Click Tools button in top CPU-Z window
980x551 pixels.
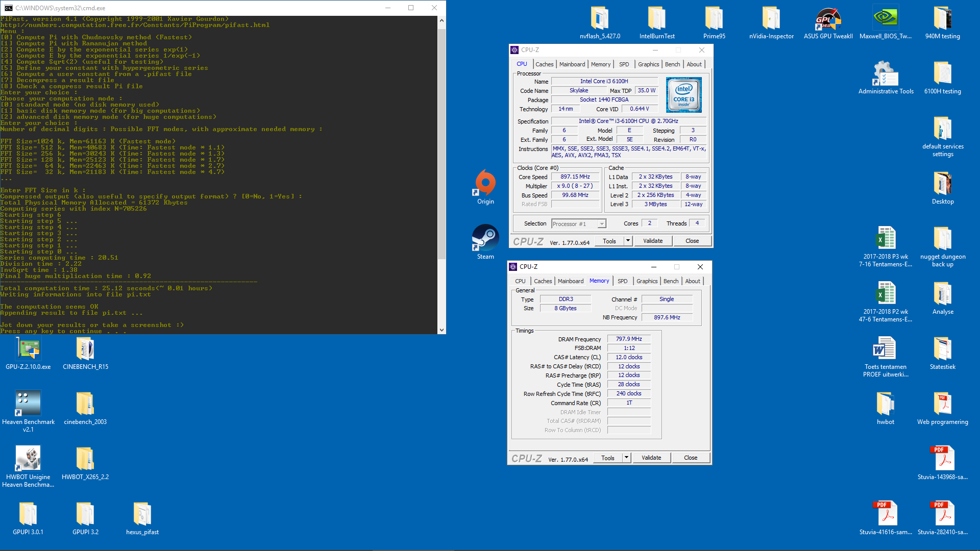click(609, 241)
